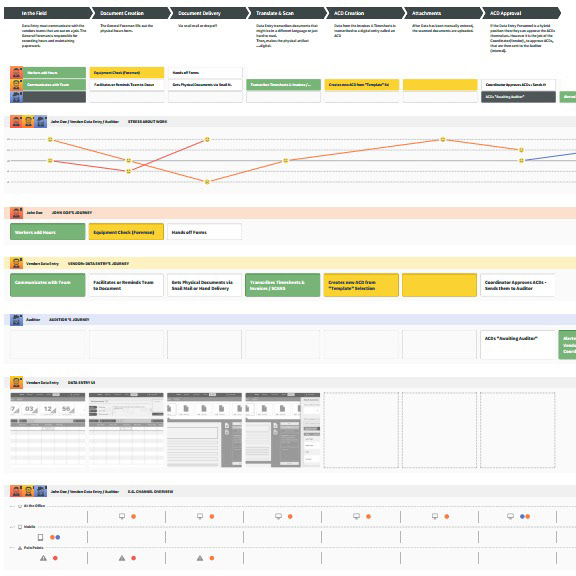Click John Doe avatar in John Doe's Journey lane

point(16,213)
